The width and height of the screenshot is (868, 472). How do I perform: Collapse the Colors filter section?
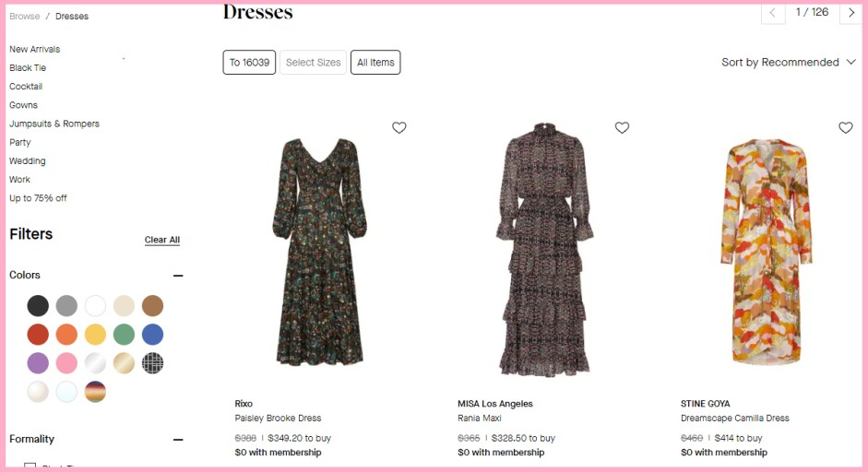pos(178,276)
